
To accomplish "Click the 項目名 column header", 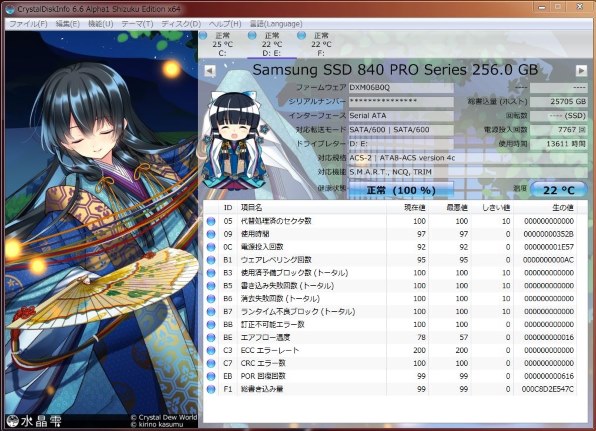I will [312, 208].
